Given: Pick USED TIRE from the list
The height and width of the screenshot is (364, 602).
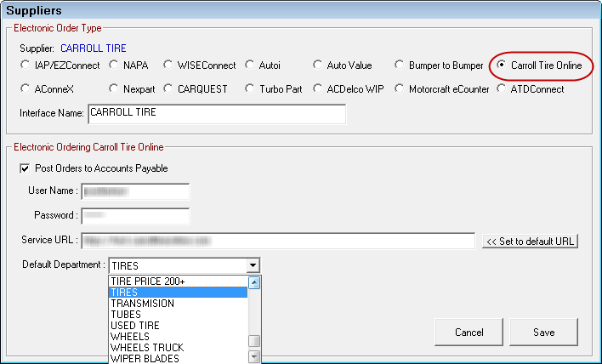Looking at the screenshot, I should (x=134, y=326).
